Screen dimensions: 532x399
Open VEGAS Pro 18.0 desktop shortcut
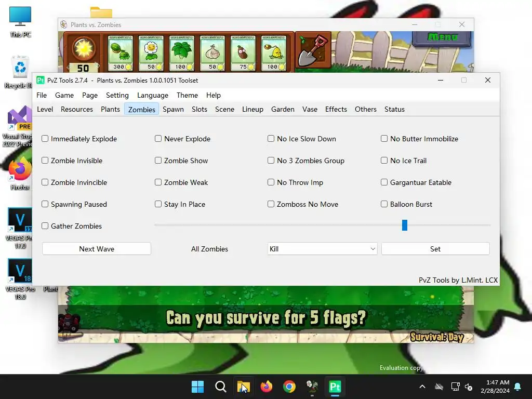click(20, 279)
